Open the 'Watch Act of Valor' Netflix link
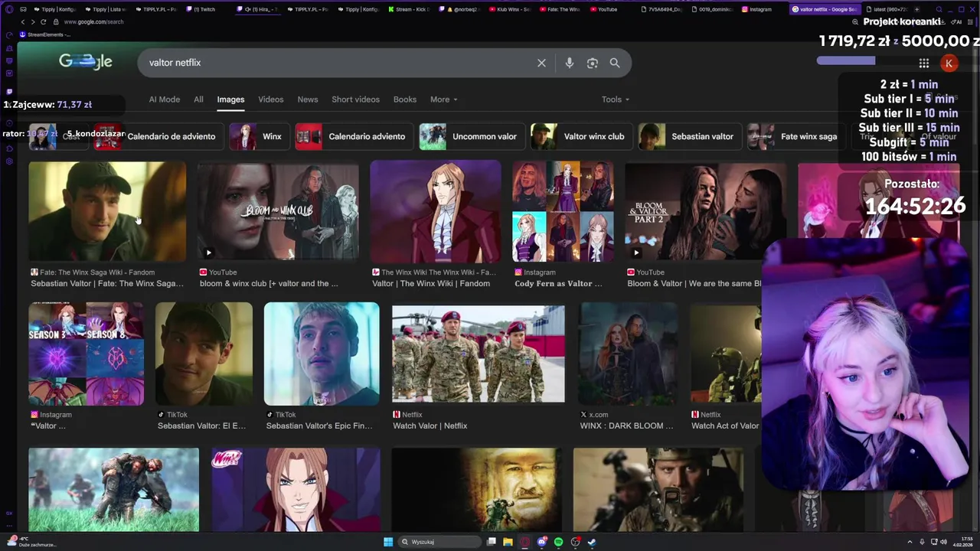Screen dimensions: 980x551 [725, 425]
